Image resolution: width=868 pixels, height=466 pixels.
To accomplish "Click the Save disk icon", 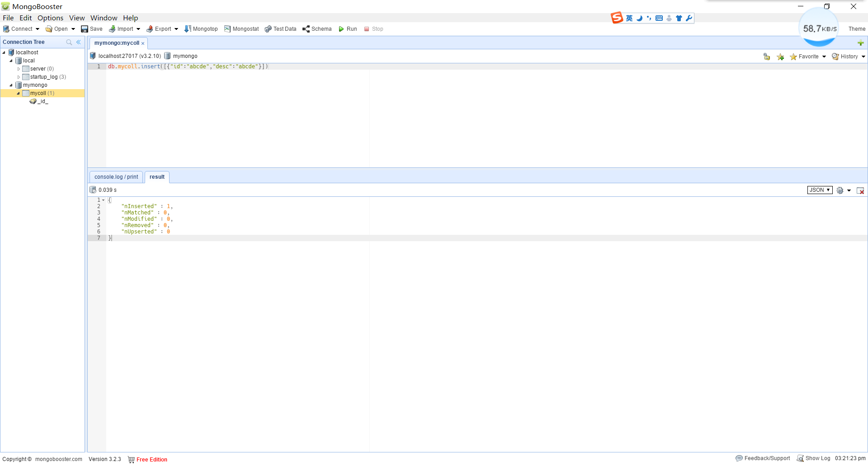I will (85, 29).
